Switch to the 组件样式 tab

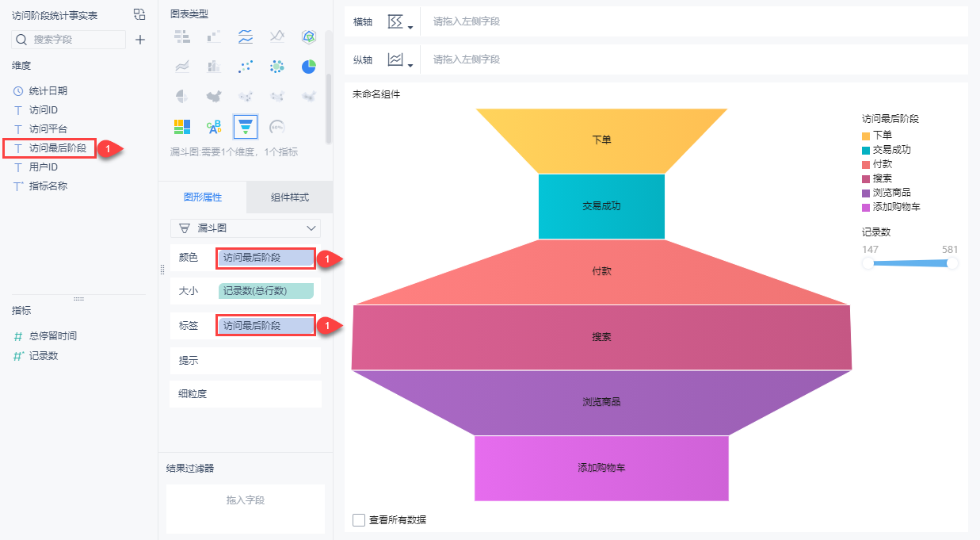[289, 197]
